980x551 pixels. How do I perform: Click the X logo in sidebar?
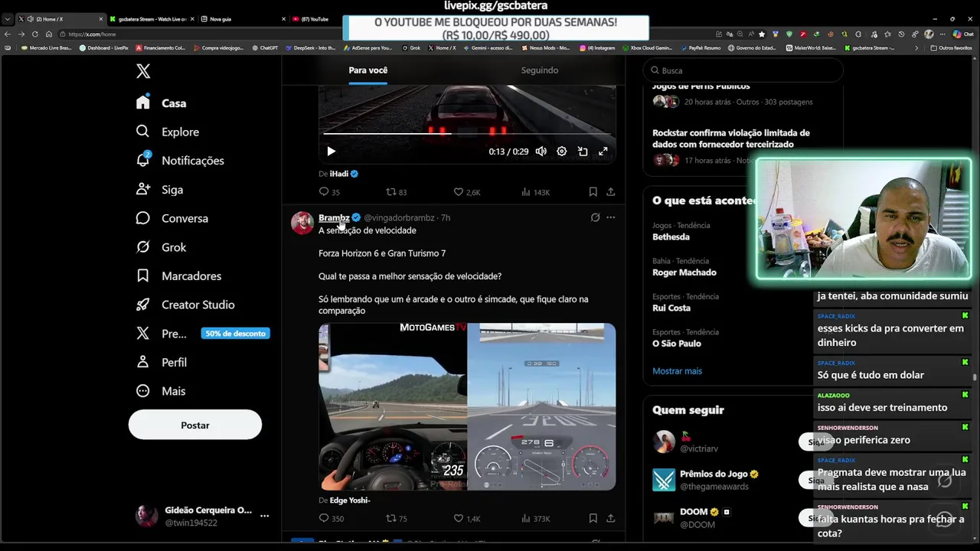(143, 71)
